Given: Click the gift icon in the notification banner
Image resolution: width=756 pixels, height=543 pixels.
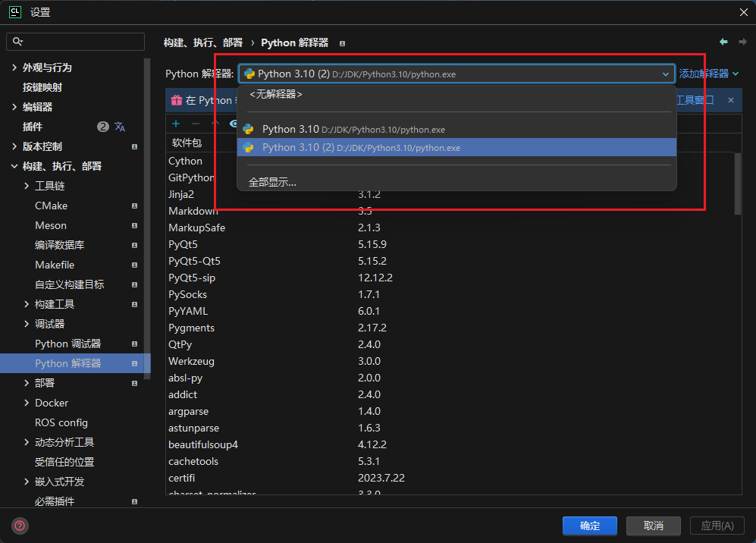Looking at the screenshot, I should click(177, 100).
